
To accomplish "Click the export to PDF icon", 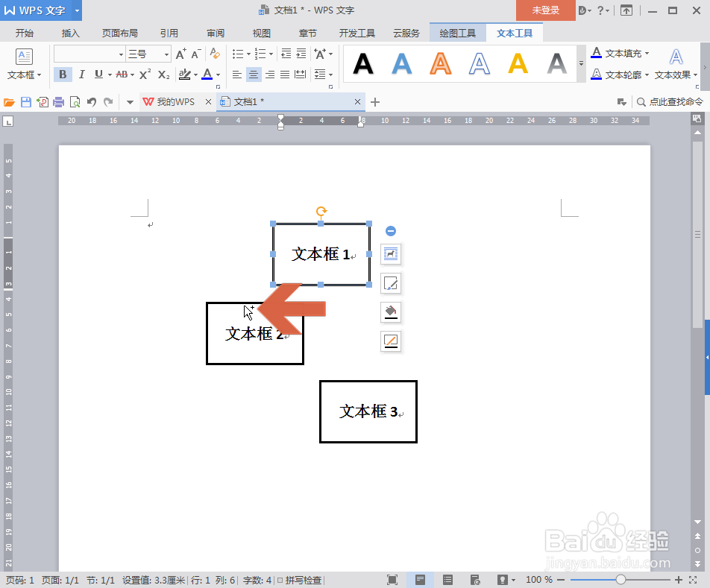I will point(43,102).
